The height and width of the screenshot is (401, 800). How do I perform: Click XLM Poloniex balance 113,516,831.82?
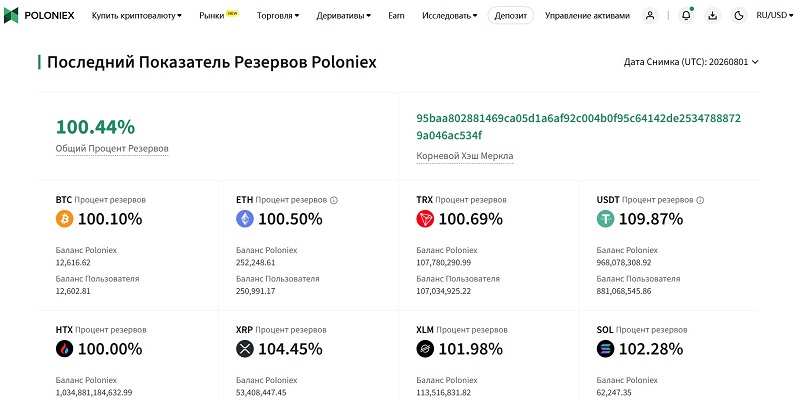point(443,393)
